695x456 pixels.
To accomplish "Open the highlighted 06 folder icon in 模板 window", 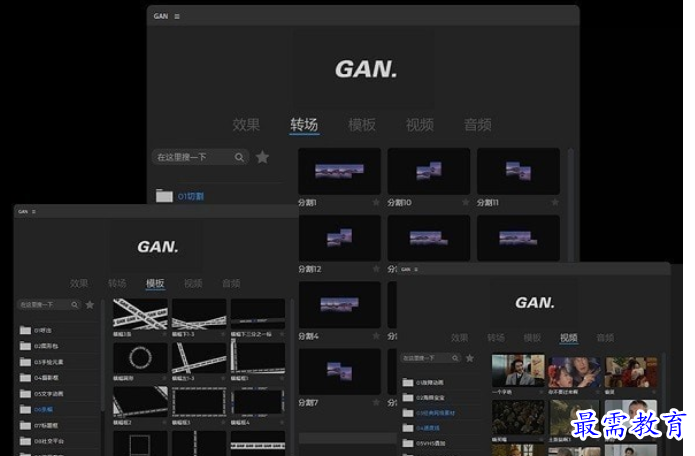I will 25,409.
